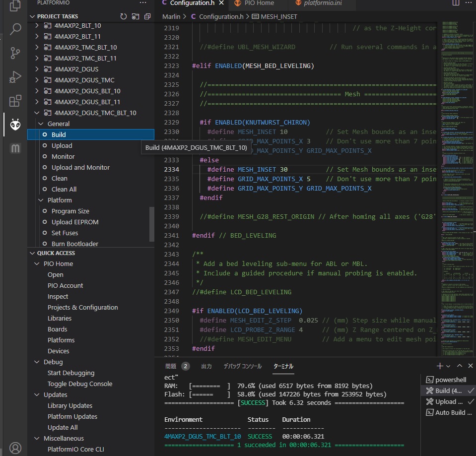The image size is (476, 456).
Task: Open the 出力 (Output) panel tab
Action: pyautogui.click(x=206, y=366)
